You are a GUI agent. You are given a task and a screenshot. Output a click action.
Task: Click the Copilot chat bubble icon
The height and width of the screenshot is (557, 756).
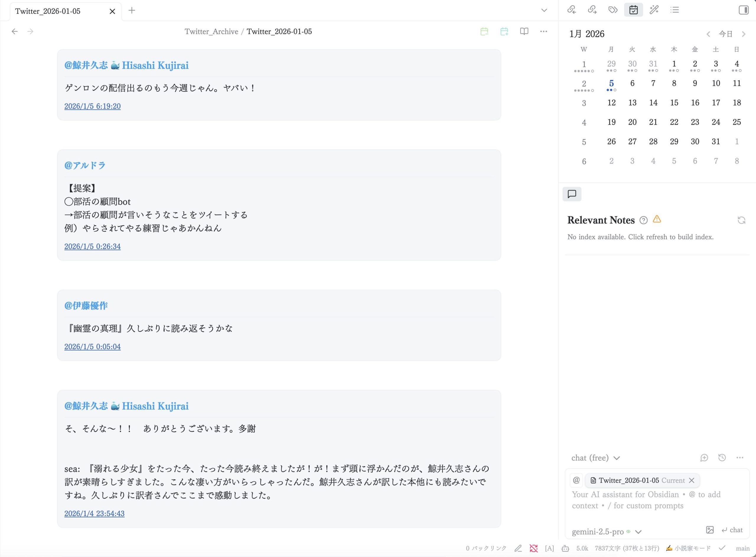pyautogui.click(x=572, y=194)
